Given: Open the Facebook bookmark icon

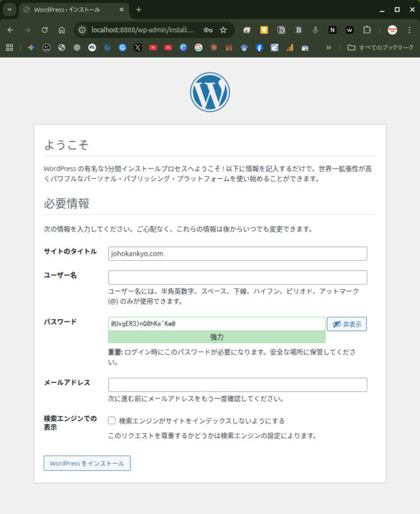Looking at the screenshot, I should tap(259, 48).
